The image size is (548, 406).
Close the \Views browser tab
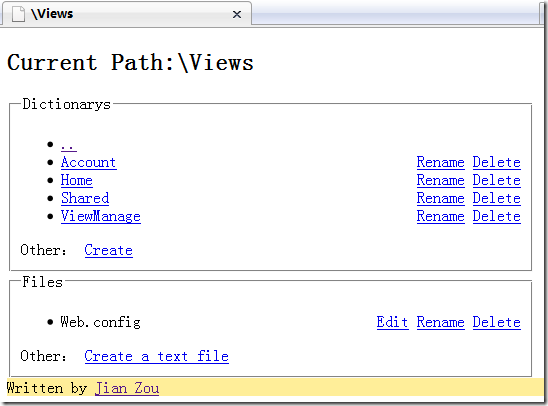point(237,14)
